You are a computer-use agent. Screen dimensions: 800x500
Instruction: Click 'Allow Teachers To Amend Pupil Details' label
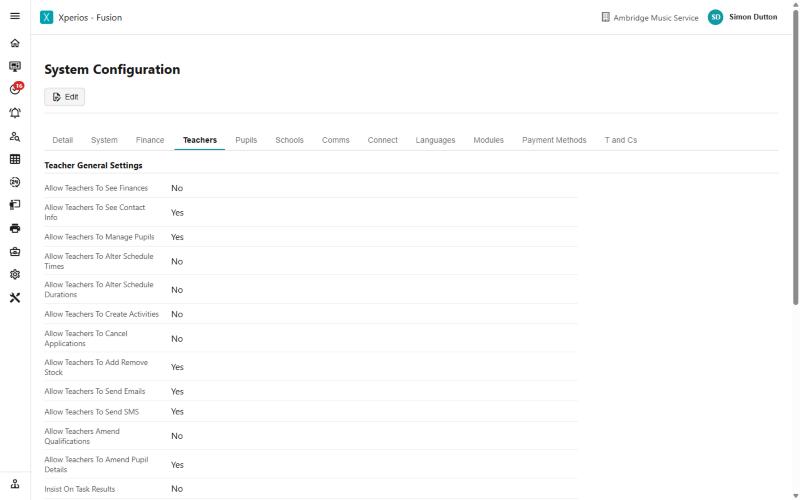pos(96,464)
